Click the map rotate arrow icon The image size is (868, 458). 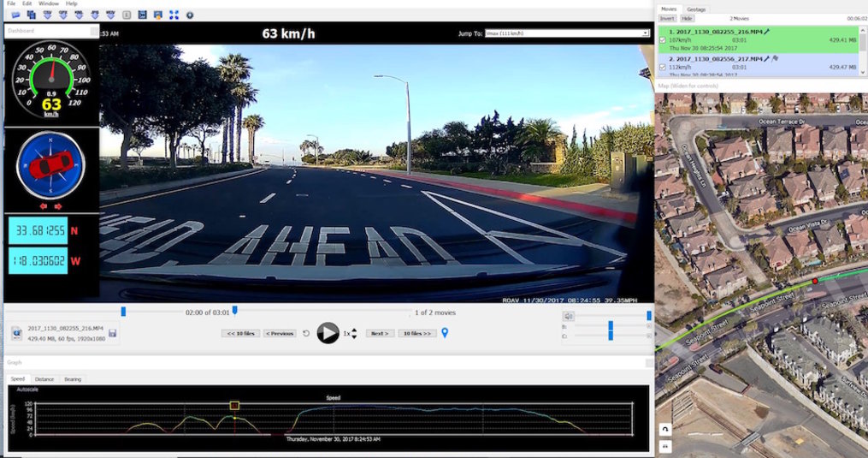pyautogui.click(x=665, y=429)
